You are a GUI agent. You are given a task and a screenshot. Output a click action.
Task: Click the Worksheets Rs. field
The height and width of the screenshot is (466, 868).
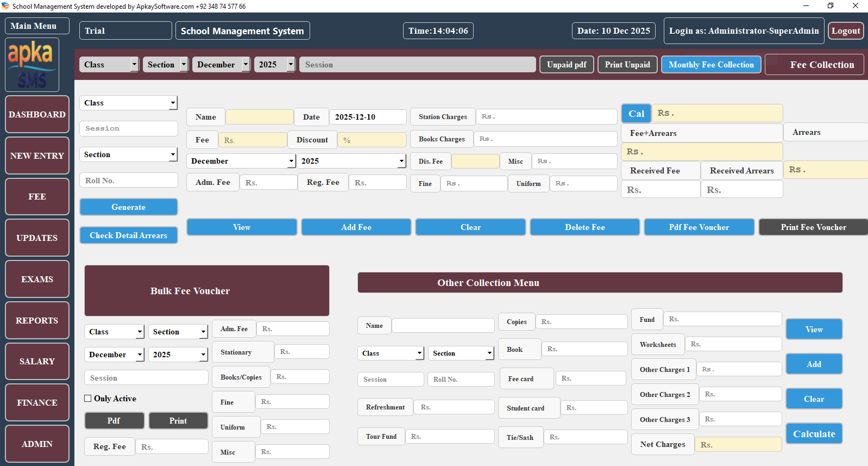pyautogui.click(x=733, y=344)
